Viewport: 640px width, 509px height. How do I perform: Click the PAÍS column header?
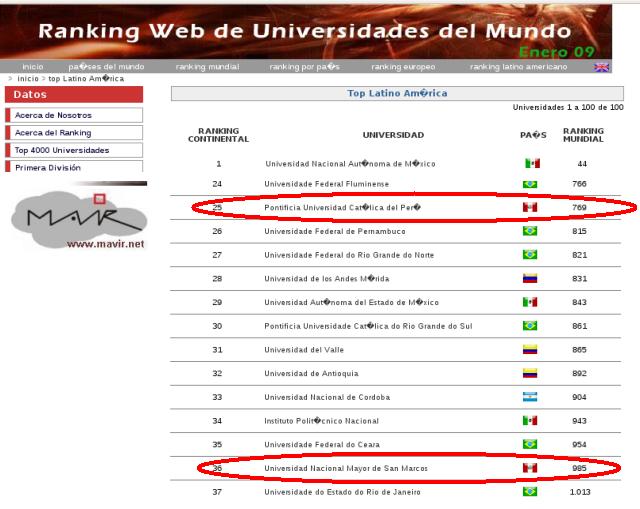coord(533,135)
